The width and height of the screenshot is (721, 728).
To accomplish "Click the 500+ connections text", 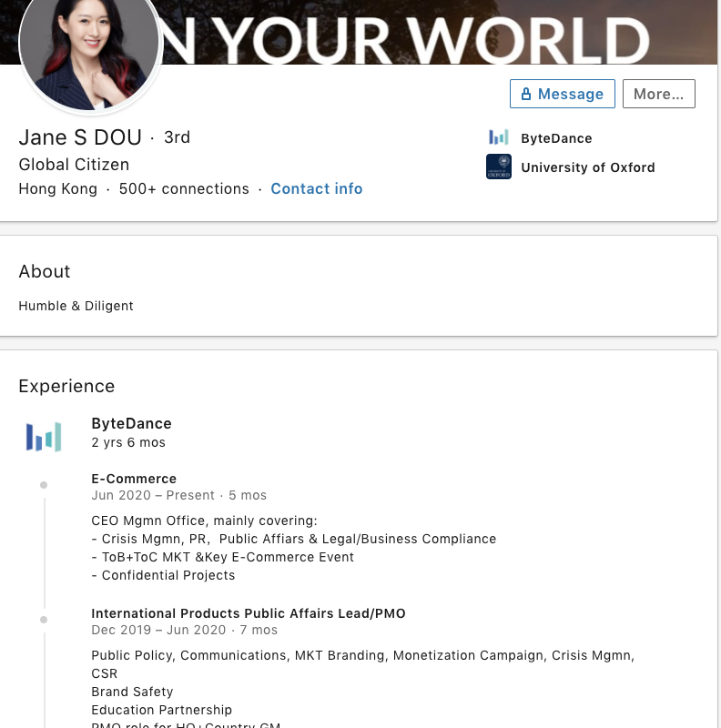I will pyautogui.click(x=184, y=189).
